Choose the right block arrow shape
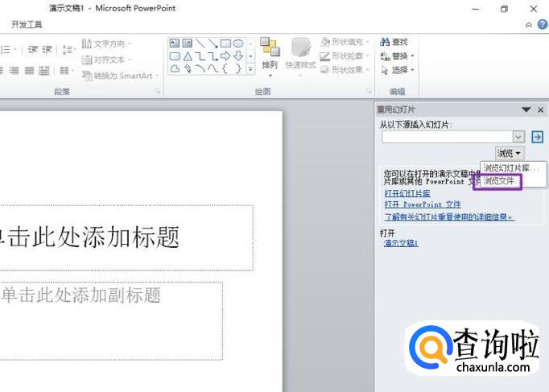Image resolution: width=549 pixels, height=392 pixels. pos(225,56)
